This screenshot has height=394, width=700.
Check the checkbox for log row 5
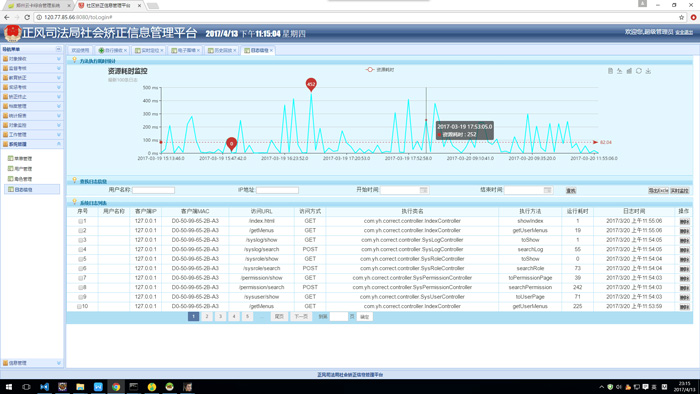(81, 259)
